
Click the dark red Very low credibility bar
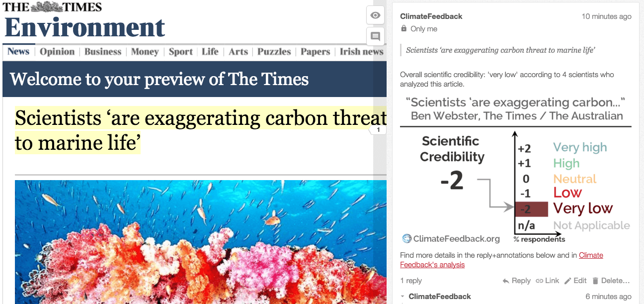pyautogui.click(x=531, y=209)
